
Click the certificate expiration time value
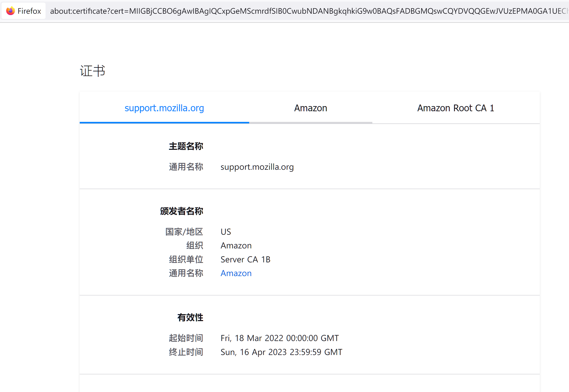pos(281,352)
